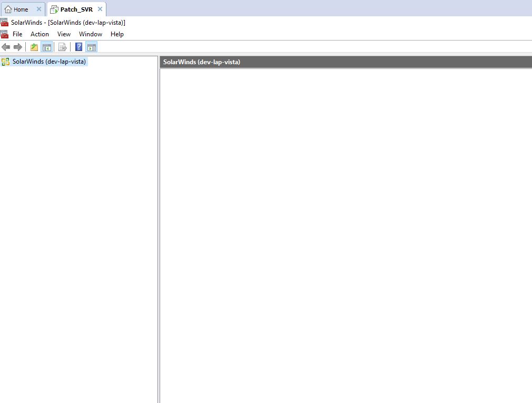Click the MMC toolbox icon beside File menu
532x403 pixels.
[4, 34]
